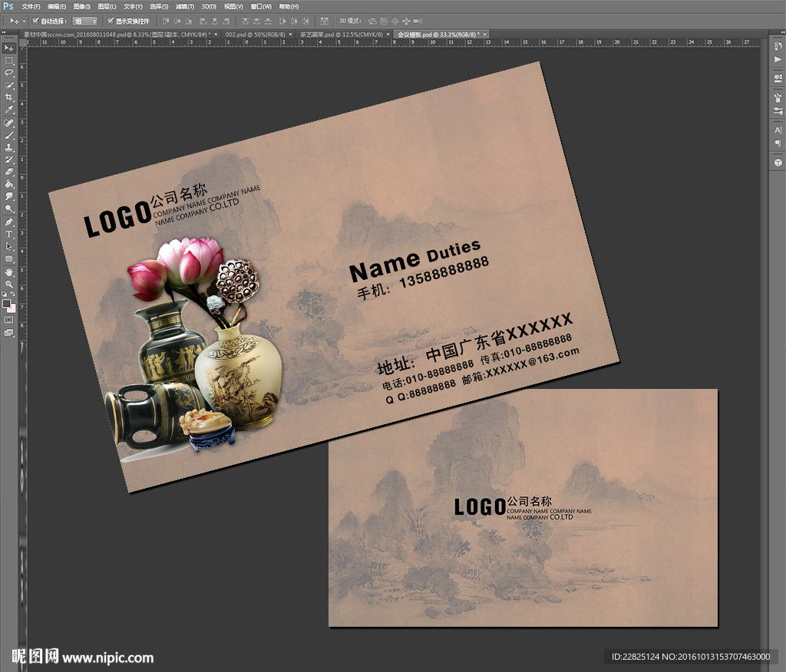Open the Brush Presets panel icon
The height and width of the screenshot is (672, 786).
[x=778, y=110]
